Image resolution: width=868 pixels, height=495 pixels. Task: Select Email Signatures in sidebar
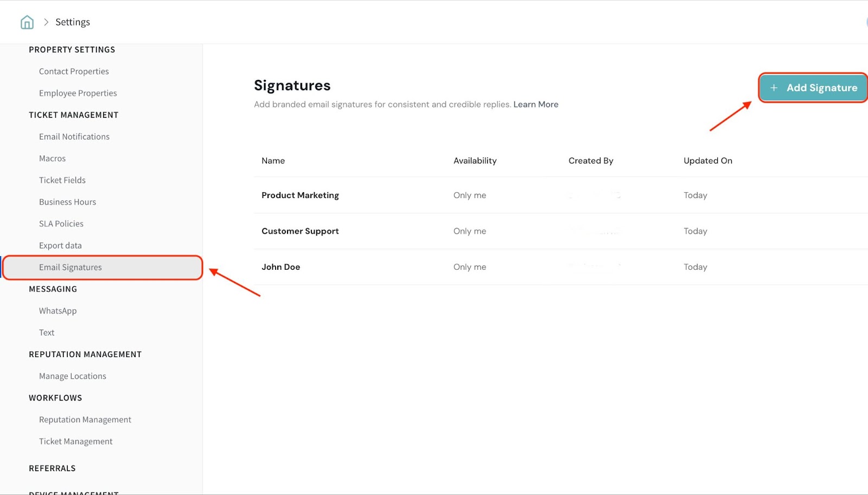tap(71, 267)
